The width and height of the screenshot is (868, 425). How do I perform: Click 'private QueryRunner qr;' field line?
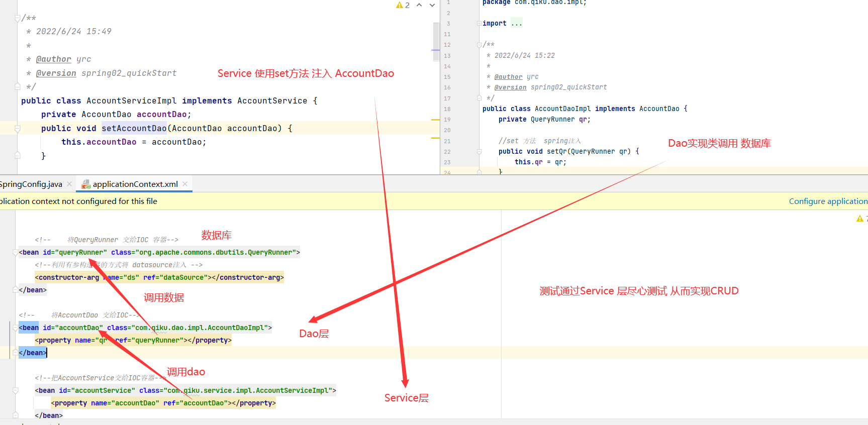[545, 120]
